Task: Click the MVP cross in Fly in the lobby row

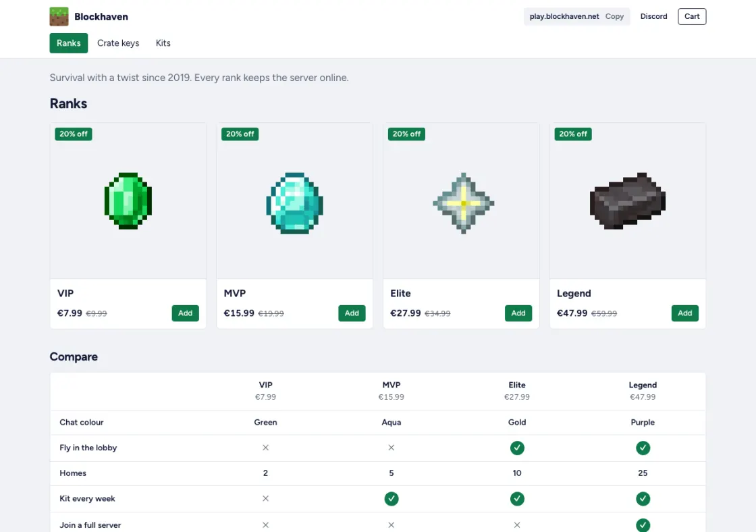Action: [391, 448]
